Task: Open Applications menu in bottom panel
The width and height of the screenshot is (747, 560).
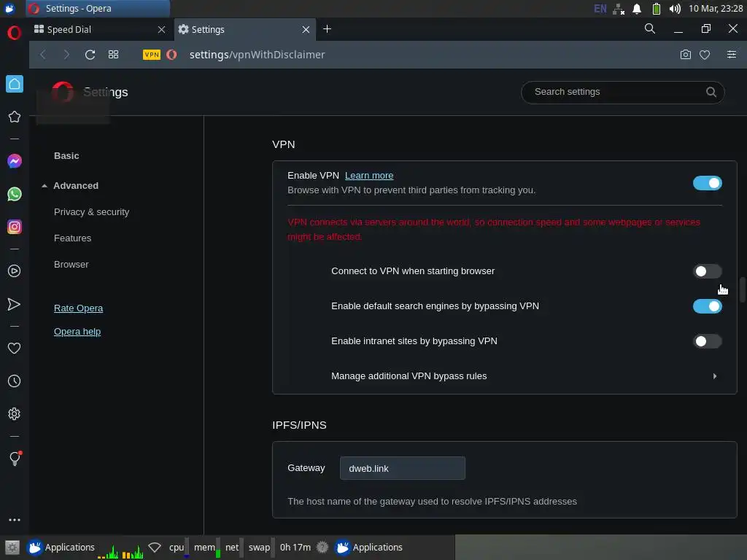Action: coord(61,547)
